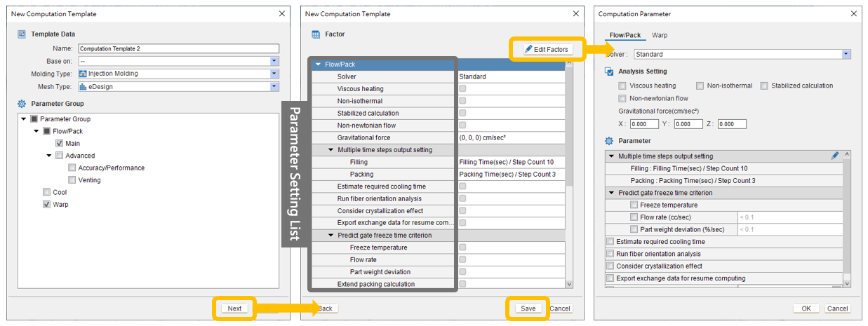Click the Flow rate value field '< 0.1'
The width and height of the screenshot is (868, 326).
(789, 217)
